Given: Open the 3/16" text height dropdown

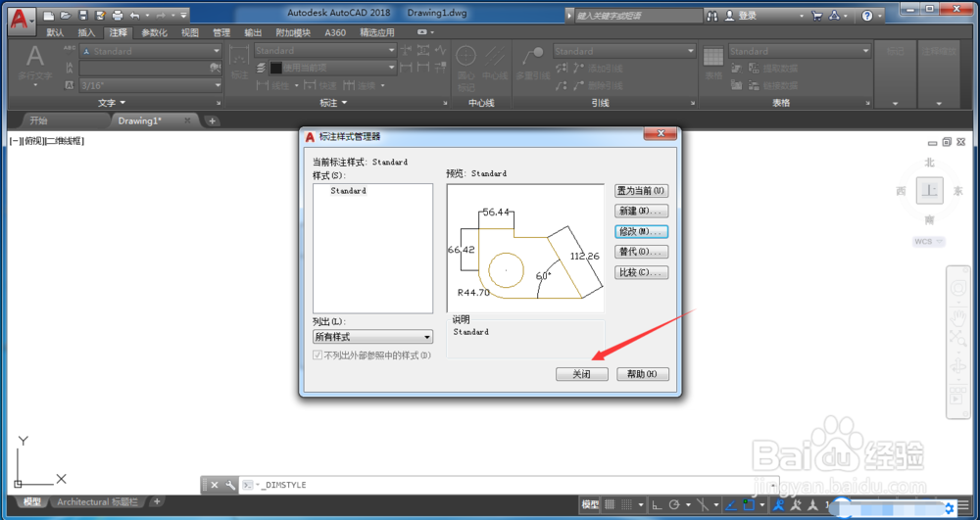Looking at the screenshot, I should (151, 85).
